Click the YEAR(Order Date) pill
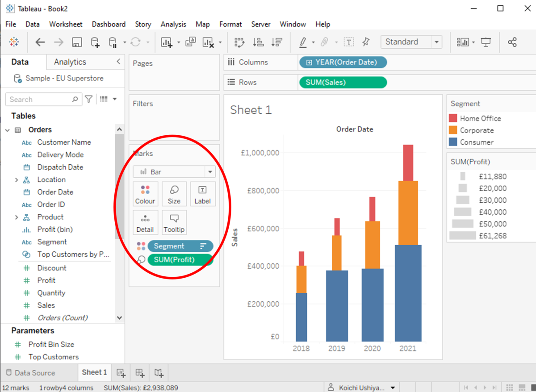 click(x=343, y=62)
